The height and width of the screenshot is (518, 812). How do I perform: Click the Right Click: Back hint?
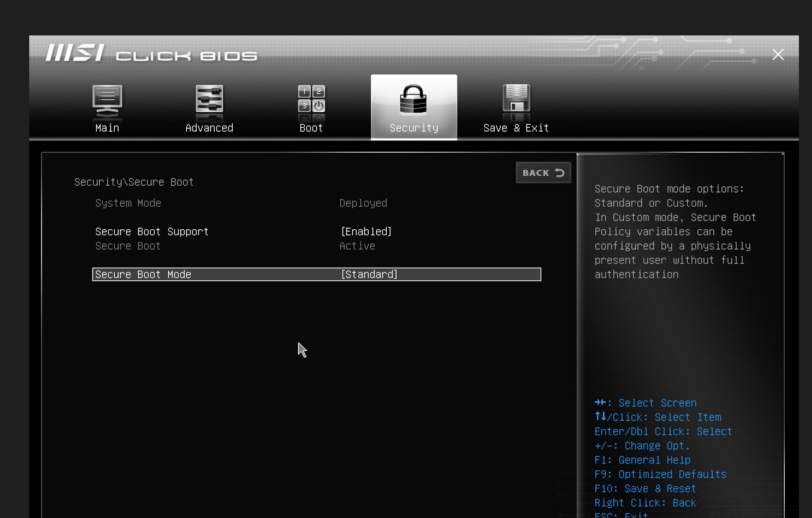coord(645,503)
